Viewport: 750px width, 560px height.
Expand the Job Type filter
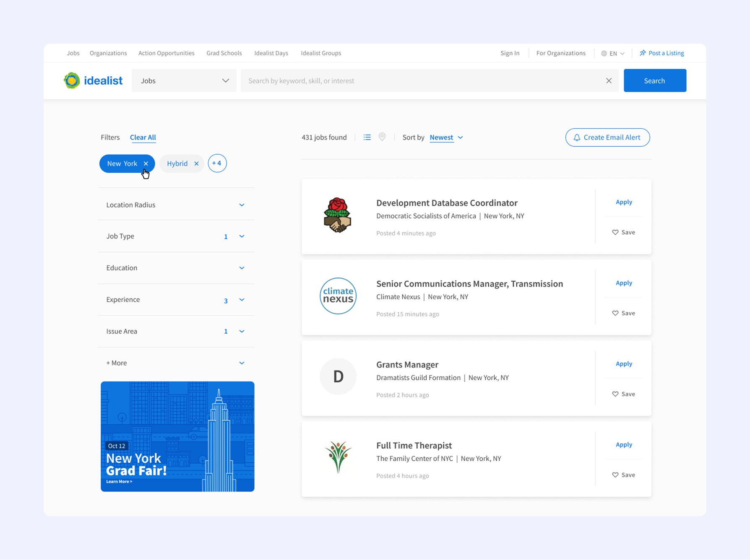[x=176, y=236]
